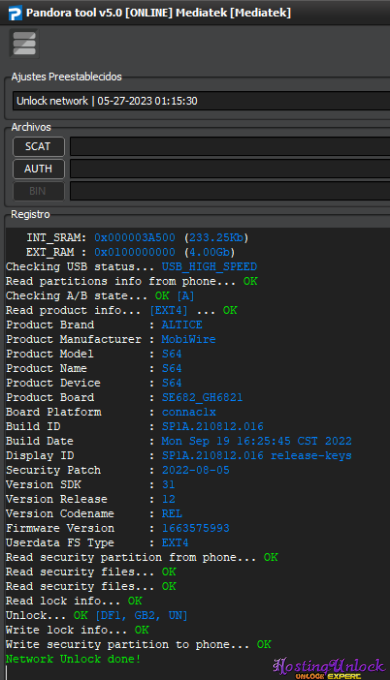The height and width of the screenshot is (680, 390).
Task: Click the Write lock info line
Action: tap(77, 630)
